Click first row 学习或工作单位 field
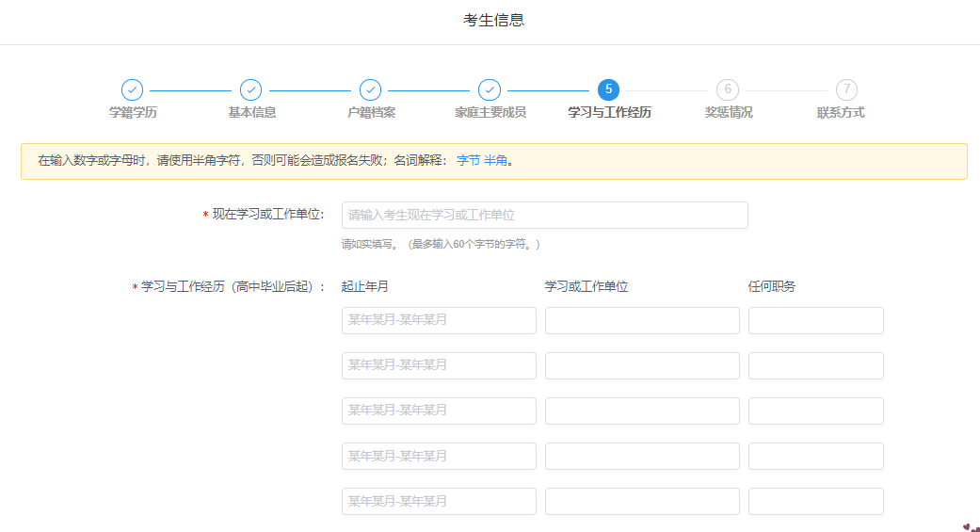980x532 pixels. [642, 320]
